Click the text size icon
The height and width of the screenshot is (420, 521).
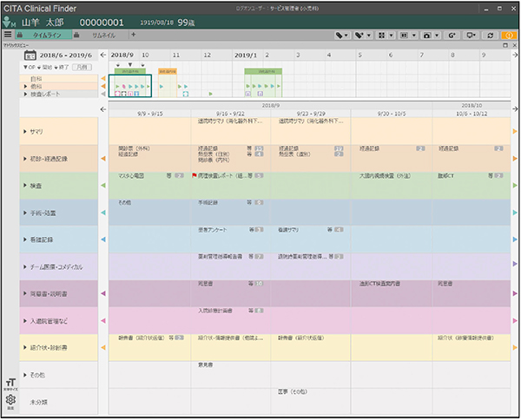point(10,383)
